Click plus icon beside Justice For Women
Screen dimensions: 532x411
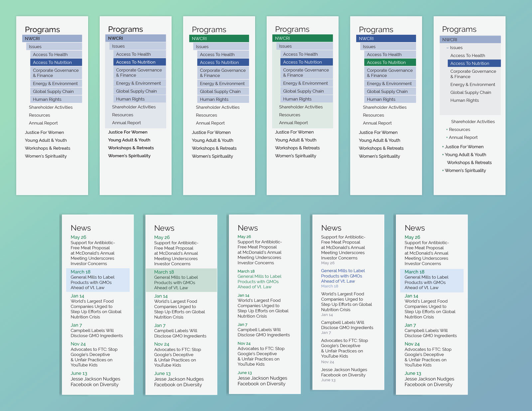pos(443,147)
